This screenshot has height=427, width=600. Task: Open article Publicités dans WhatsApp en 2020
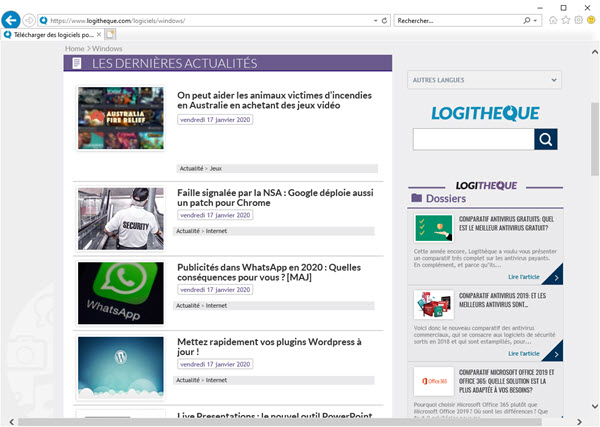(x=269, y=272)
